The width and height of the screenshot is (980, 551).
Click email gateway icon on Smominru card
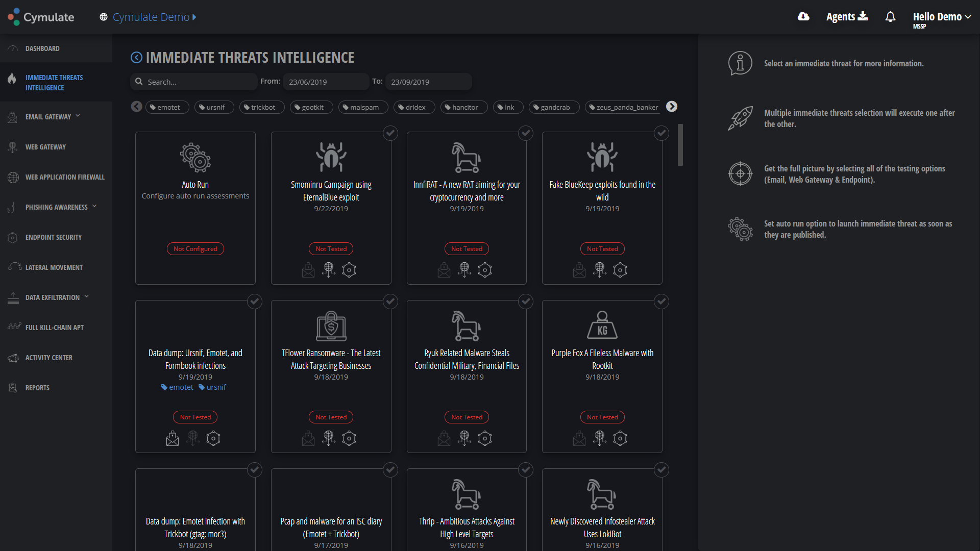point(308,270)
